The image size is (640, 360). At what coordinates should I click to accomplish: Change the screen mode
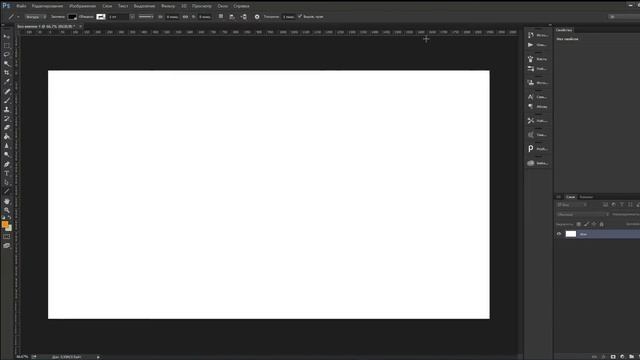(x=7, y=246)
